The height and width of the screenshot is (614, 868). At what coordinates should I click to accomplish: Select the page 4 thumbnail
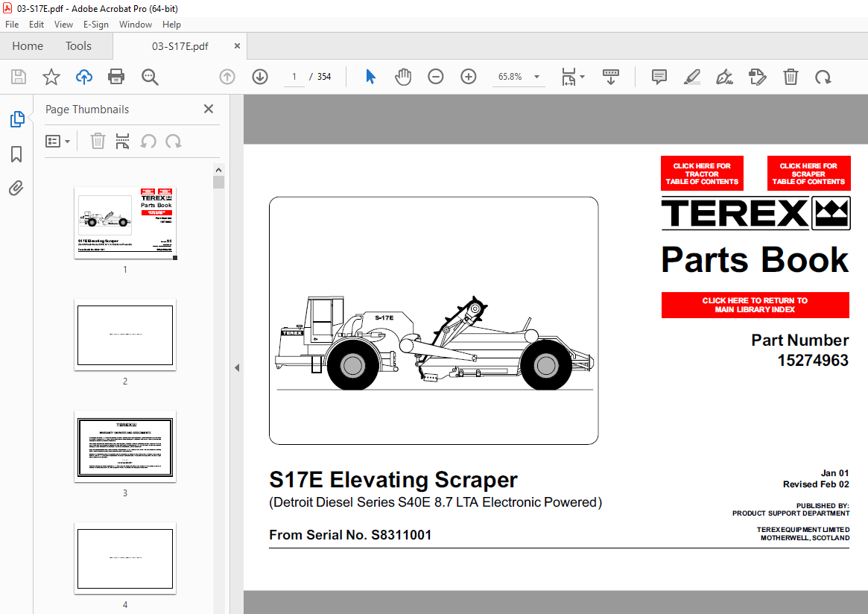pyautogui.click(x=125, y=558)
